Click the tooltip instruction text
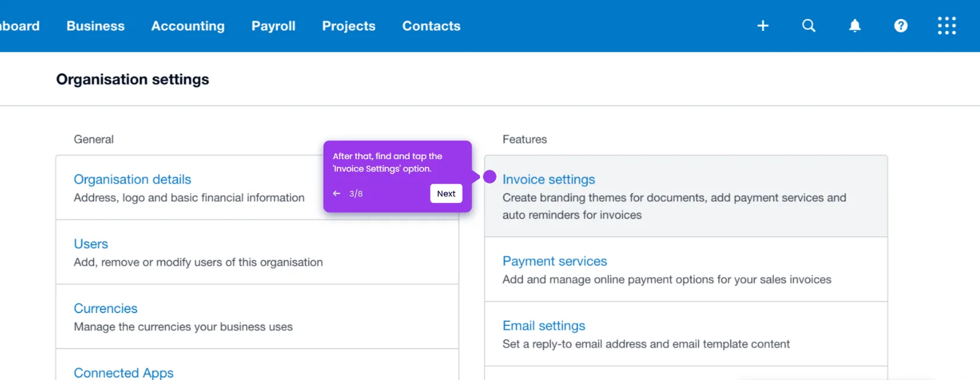 [387, 162]
